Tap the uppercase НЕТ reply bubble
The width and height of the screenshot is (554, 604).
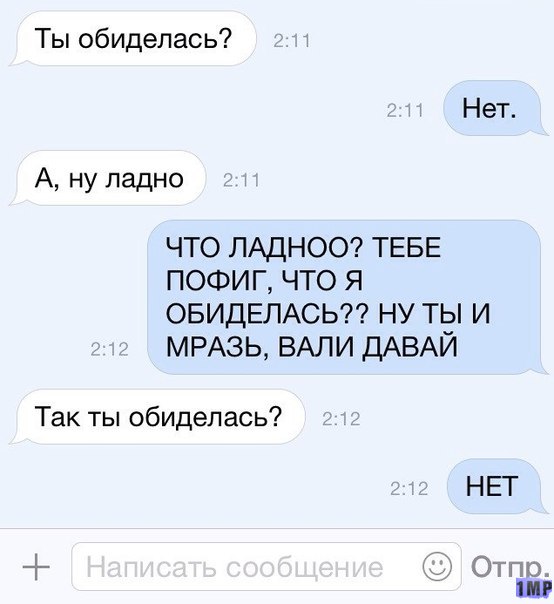coord(497,486)
